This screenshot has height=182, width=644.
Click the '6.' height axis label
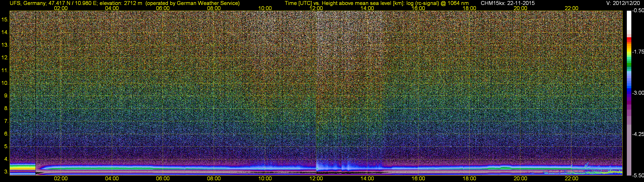pyautogui.click(x=6, y=134)
